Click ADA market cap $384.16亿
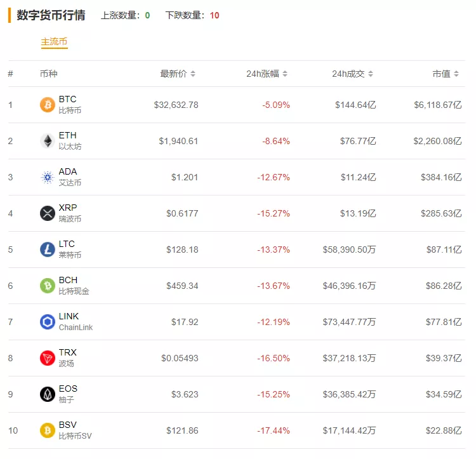Screen dimensions: 476x459 point(441,177)
